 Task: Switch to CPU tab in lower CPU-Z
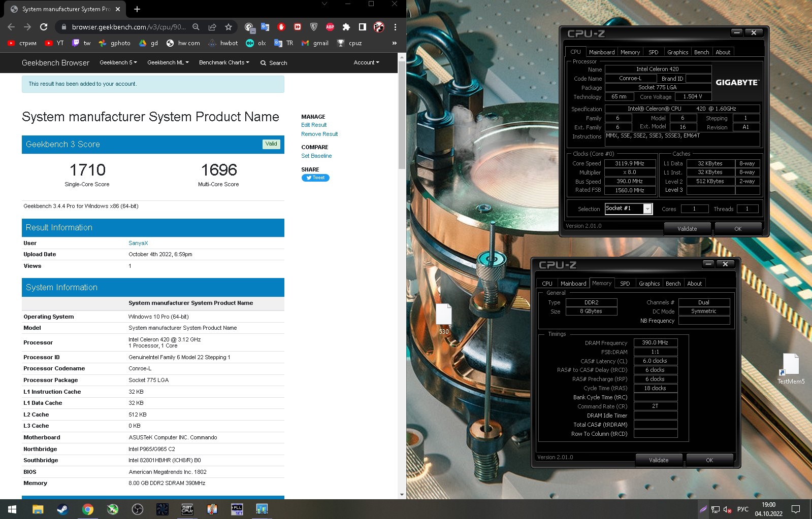pyautogui.click(x=547, y=284)
